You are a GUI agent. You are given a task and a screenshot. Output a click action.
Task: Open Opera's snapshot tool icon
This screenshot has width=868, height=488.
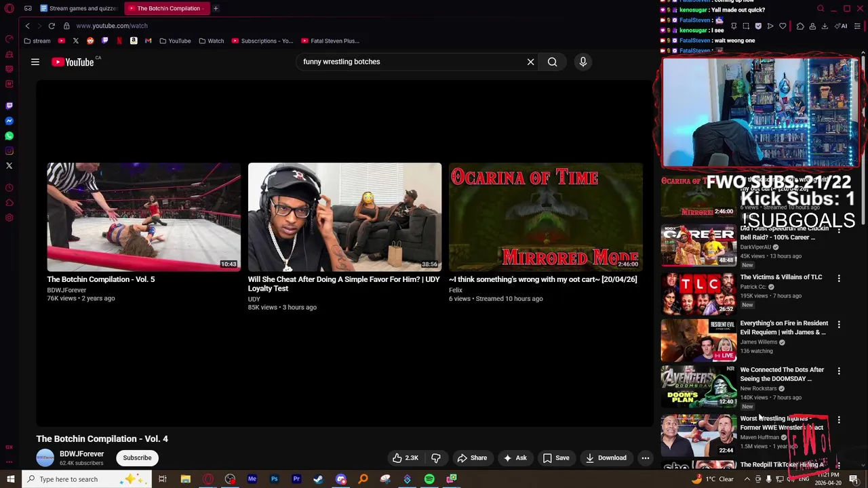tap(746, 26)
